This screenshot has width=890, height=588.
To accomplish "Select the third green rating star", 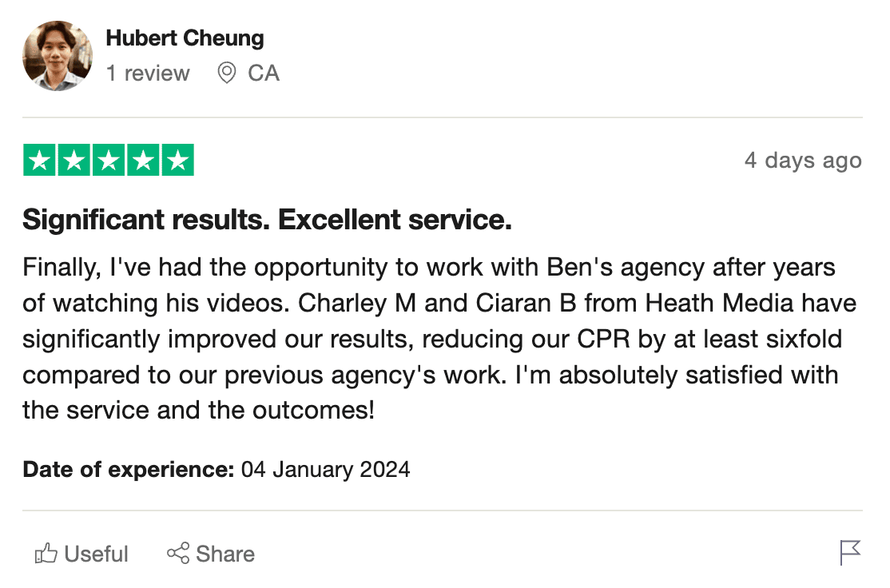I will click(x=109, y=161).
